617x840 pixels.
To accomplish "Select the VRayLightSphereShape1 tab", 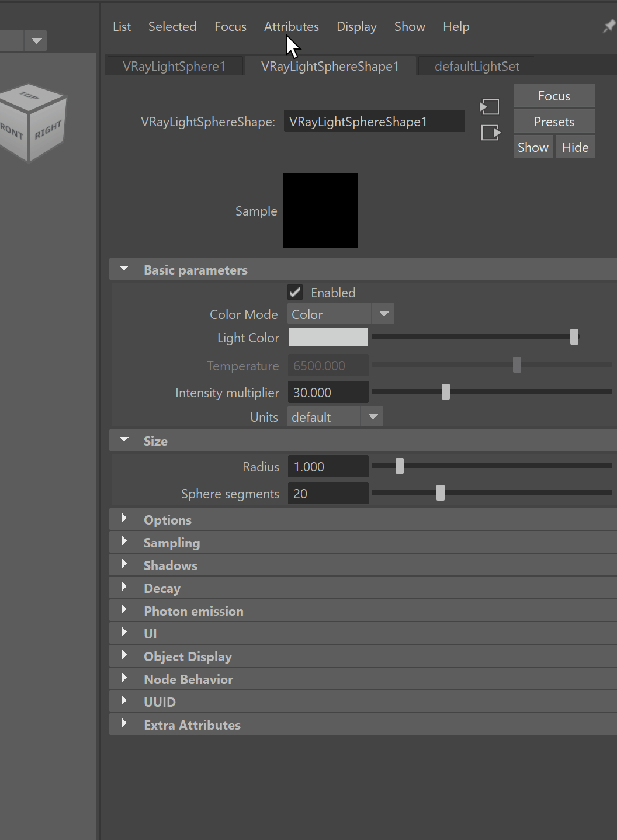I will pyautogui.click(x=330, y=66).
